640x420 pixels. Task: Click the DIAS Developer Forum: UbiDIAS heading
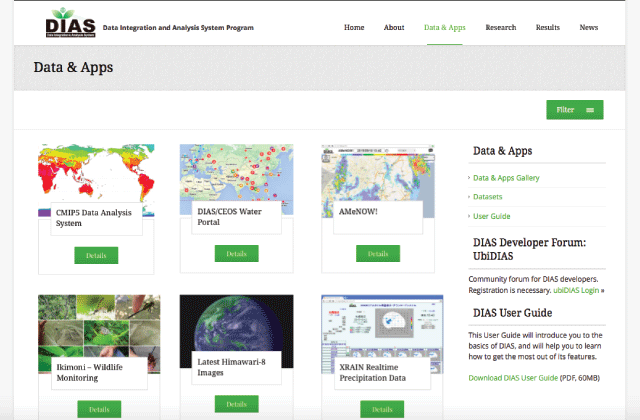coord(529,249)
